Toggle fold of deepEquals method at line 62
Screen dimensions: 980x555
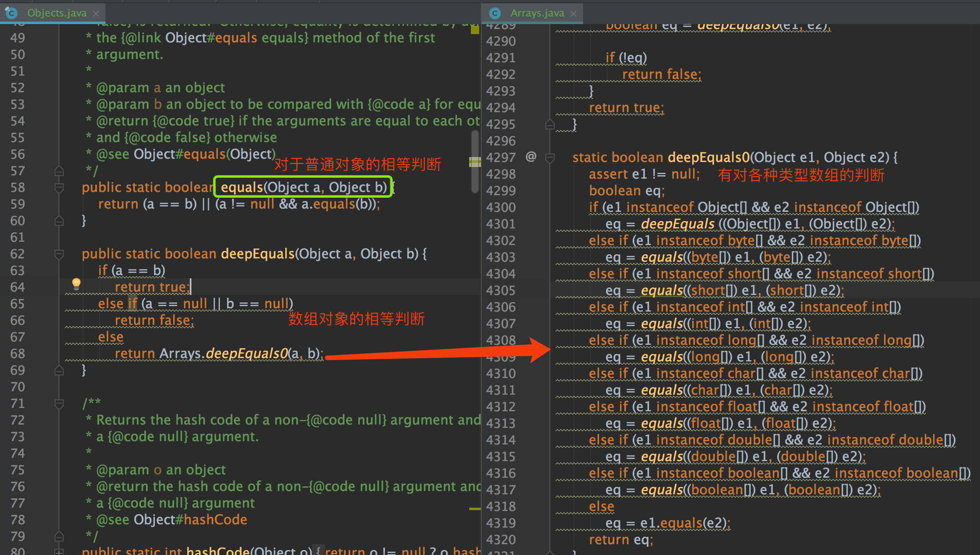[59, 254]
